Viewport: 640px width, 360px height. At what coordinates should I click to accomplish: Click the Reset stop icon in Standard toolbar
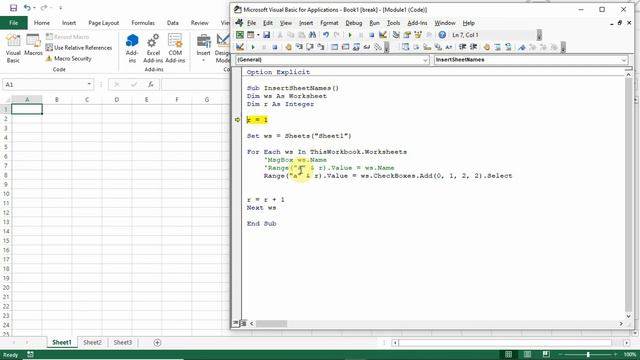tap(372, 35)
